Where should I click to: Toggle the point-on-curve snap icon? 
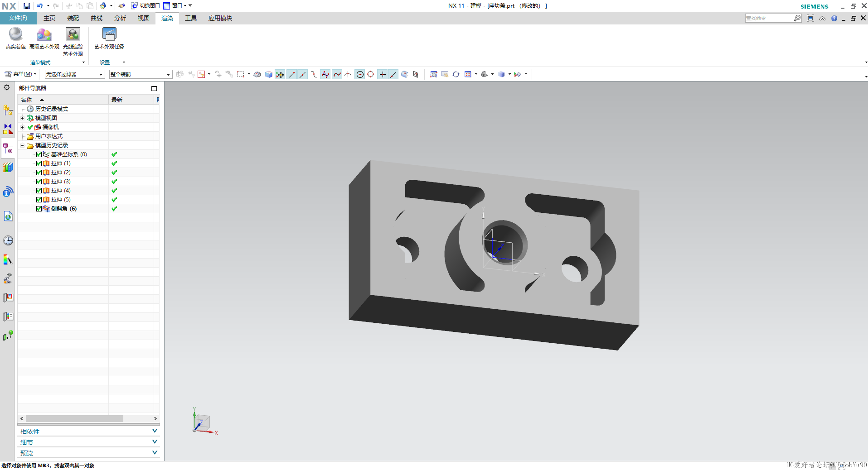pyautogui.click(x=393, y=74)
